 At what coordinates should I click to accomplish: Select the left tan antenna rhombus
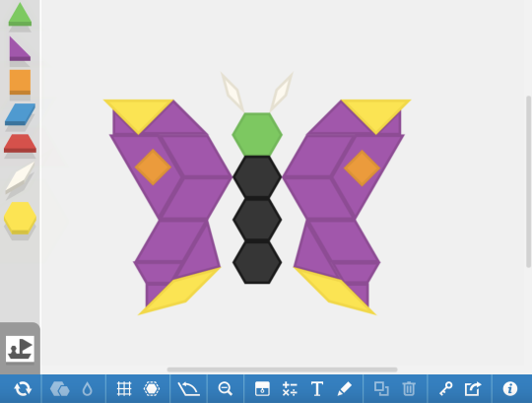[x=233, y=92]
